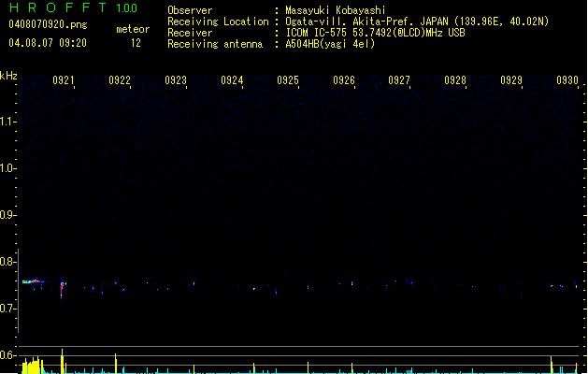Click the 0926 time marker

[x=343, y=80]
